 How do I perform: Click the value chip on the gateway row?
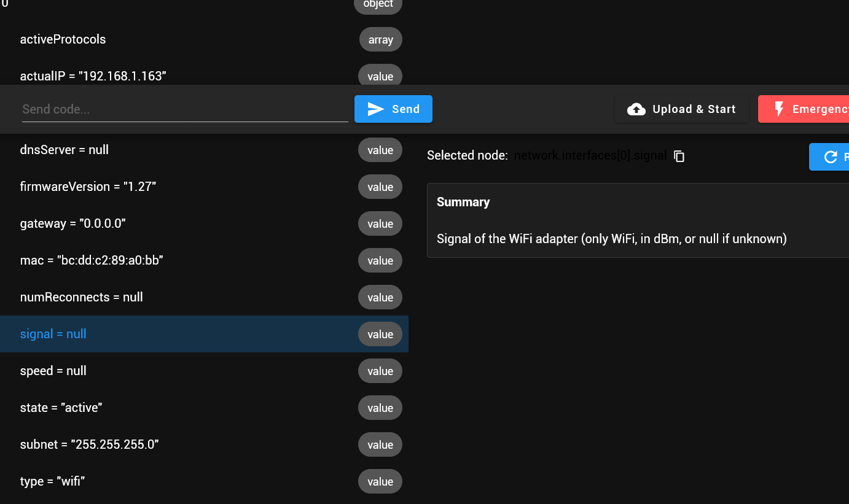pyautogui.click(x=380, y=223)
